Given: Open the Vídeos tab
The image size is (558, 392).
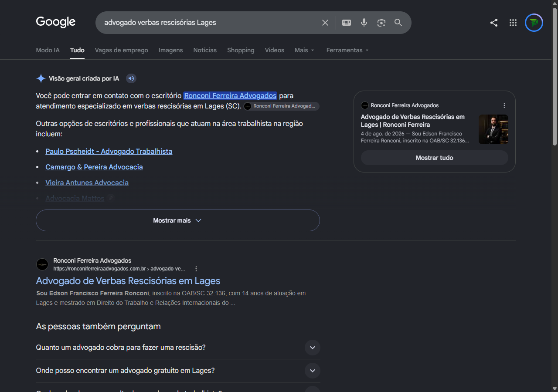Looking at the screenshot, I should click(275, 50).
